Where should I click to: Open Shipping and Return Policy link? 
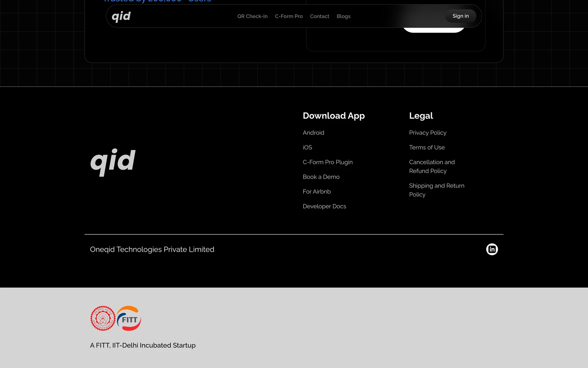[437, 190]
